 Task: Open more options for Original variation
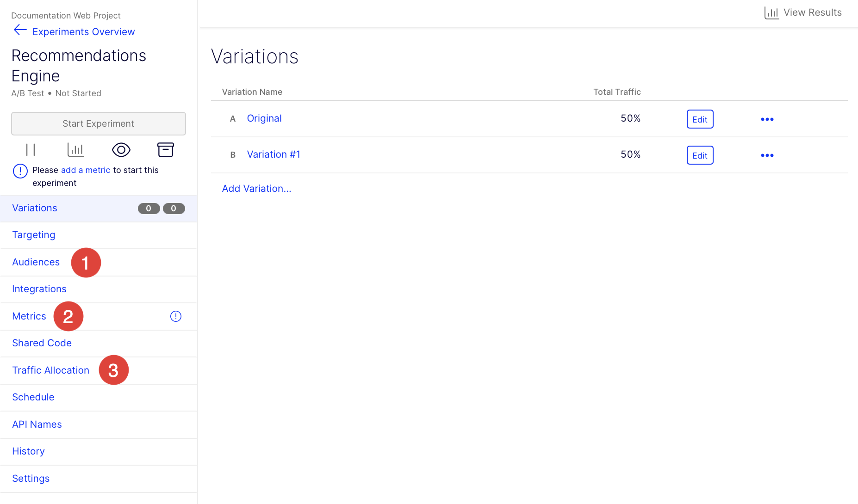(x=767, y=119)
